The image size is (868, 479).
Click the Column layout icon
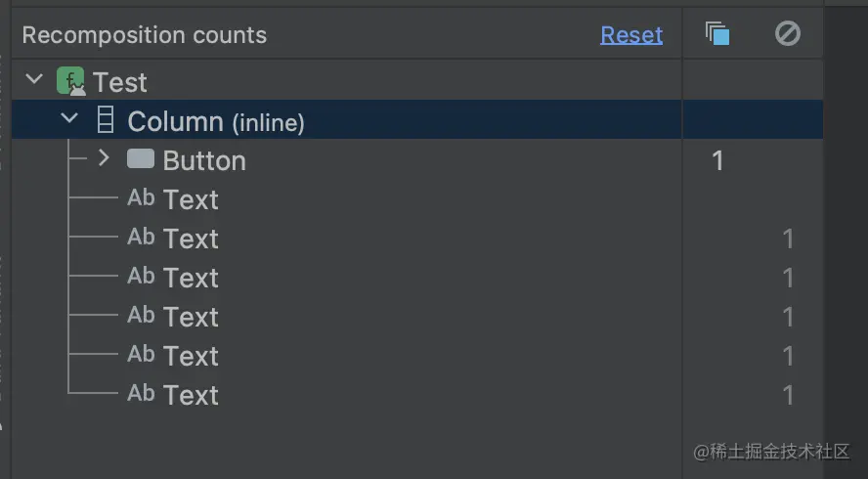click(x=106, y=119)
